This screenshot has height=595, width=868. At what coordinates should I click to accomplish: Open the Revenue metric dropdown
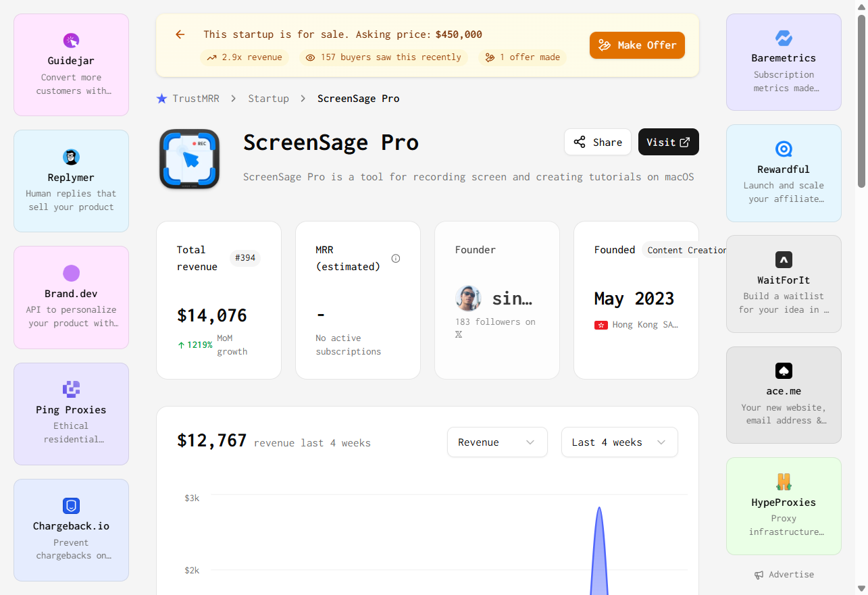pyautogui.click(x=497, y=442)
